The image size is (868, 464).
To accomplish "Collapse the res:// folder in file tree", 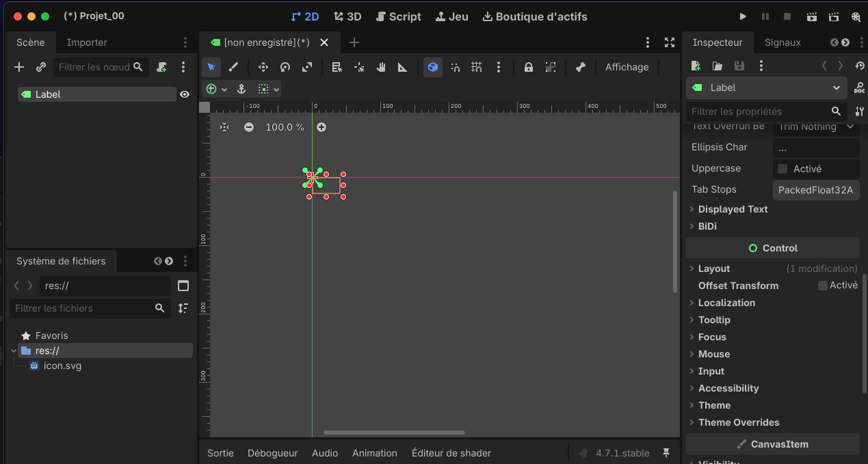I will pyautogui.click(x=14, y=351).
